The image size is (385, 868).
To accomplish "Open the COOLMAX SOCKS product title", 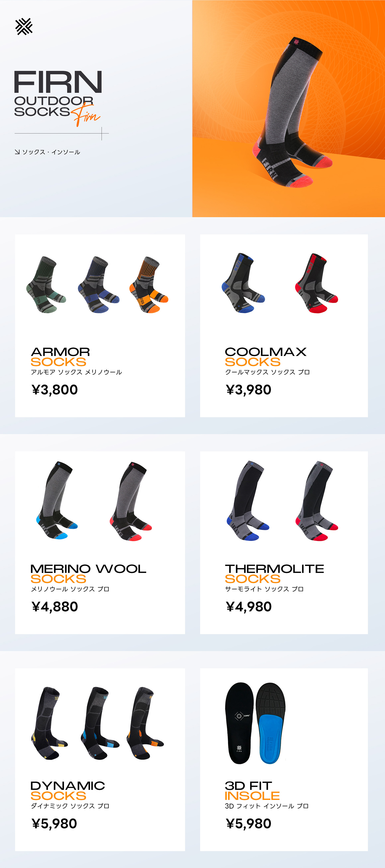I will tap(266, 357).
